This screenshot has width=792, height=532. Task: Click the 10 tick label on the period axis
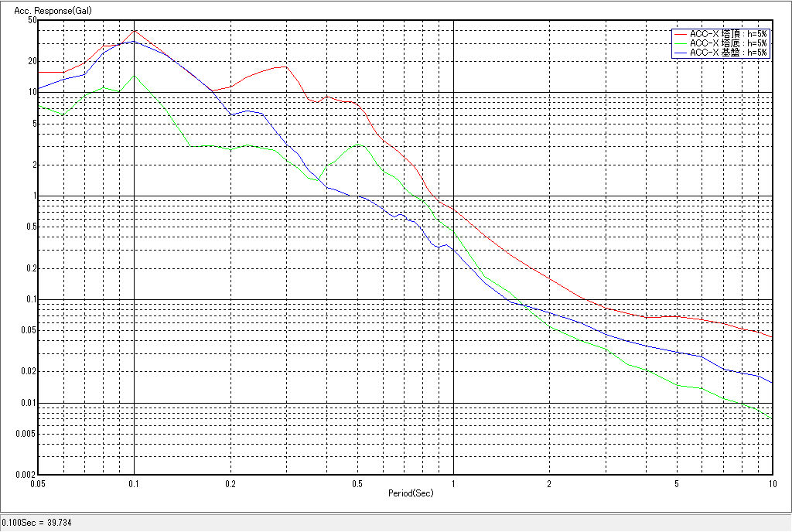[771, 483]
